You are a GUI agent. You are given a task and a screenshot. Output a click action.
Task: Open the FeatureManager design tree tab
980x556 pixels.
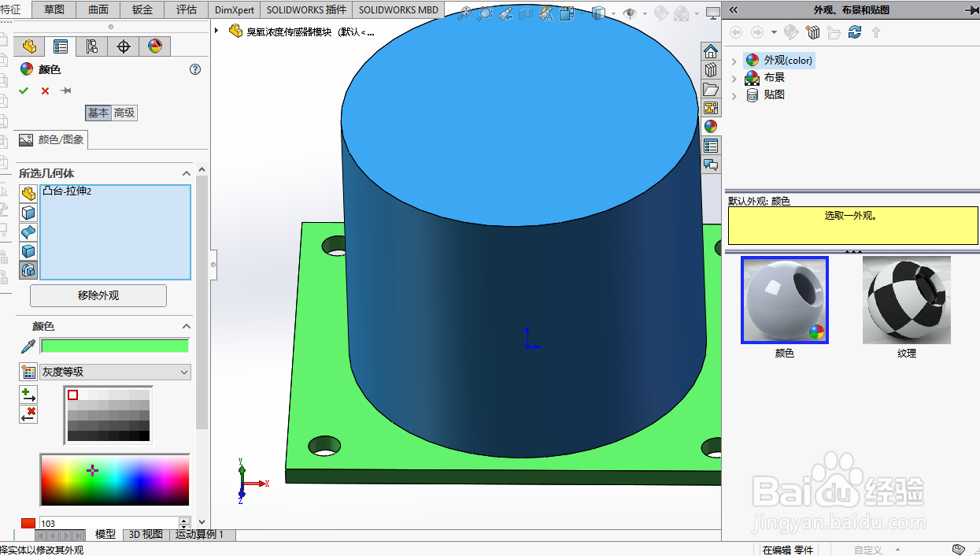pyautogui.click(x=29, y=46)
